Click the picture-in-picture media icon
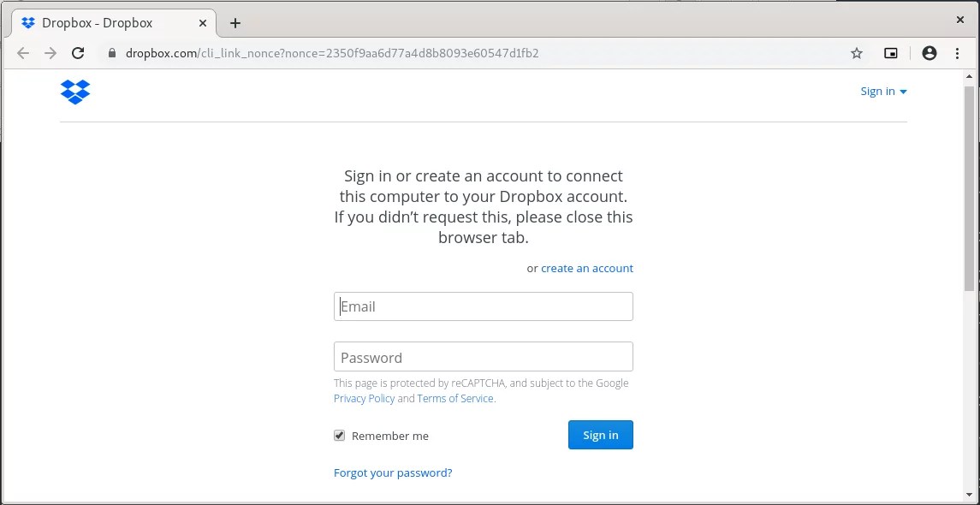This screenshot has width=980, height=505. tap(891, 53)
